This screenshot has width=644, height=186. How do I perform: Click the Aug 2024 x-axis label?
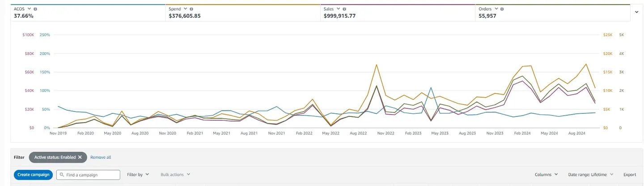pos(576,133)
